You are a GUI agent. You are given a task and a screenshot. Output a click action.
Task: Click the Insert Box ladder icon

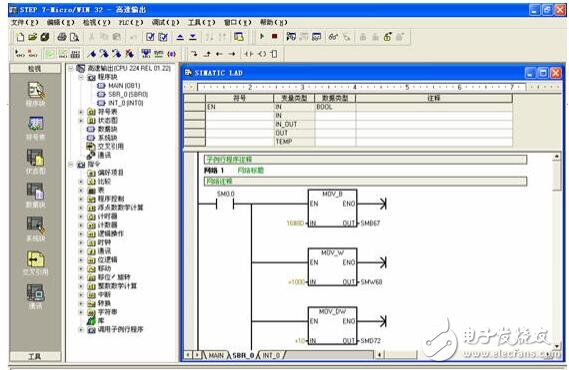[274, 54]
